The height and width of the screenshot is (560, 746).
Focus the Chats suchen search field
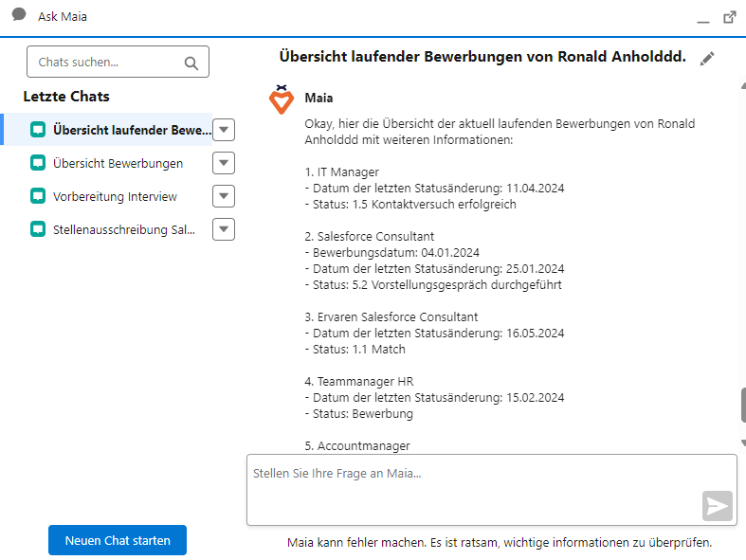coord(104,63)
